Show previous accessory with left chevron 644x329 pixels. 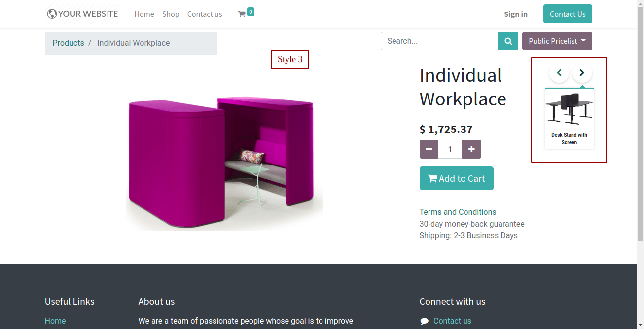click(559, 73)
